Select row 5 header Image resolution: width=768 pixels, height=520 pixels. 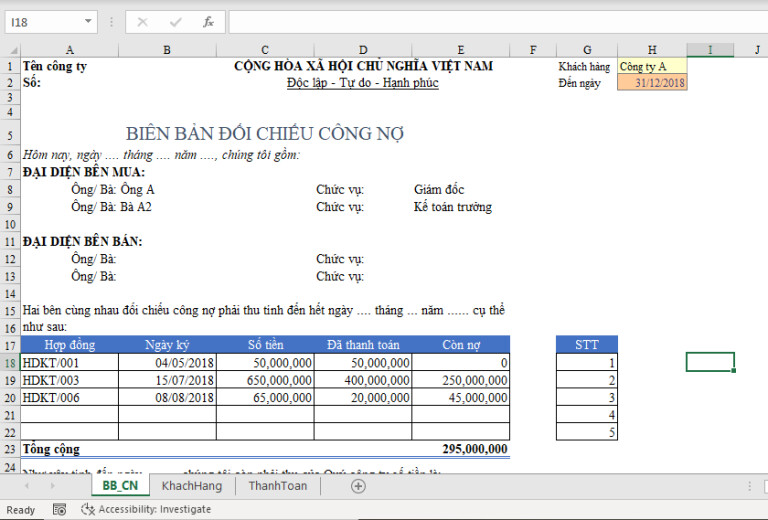pyautogui.click(x=10, y=135)
